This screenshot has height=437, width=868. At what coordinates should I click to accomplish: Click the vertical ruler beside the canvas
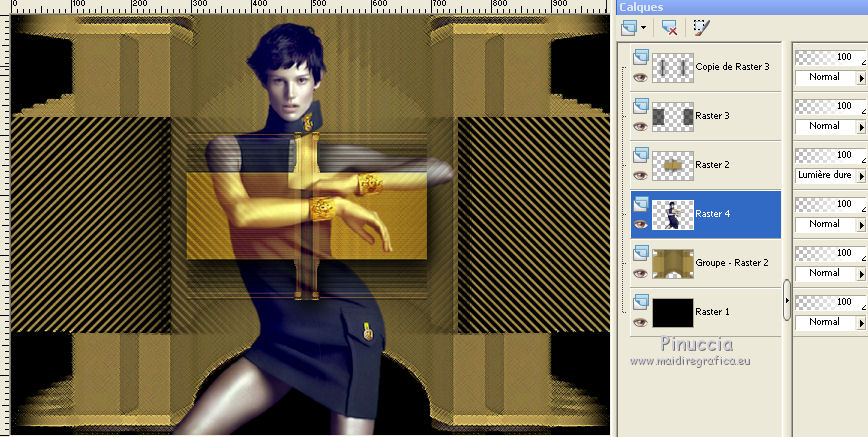pos(4,224)
